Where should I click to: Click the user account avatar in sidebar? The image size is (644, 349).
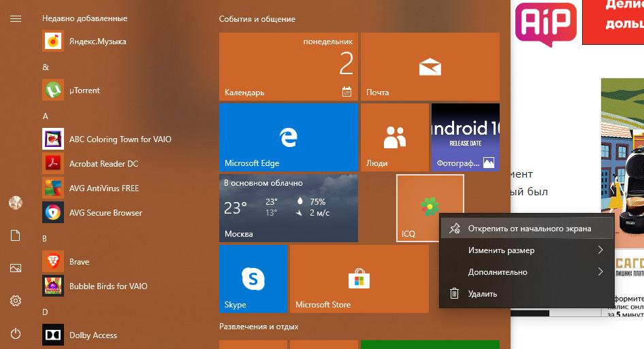(16, 203)
